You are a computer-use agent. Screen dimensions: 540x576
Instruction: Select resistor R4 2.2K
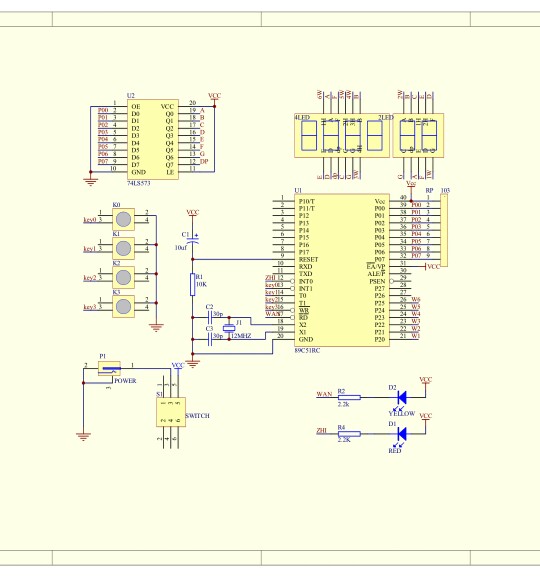349,434
